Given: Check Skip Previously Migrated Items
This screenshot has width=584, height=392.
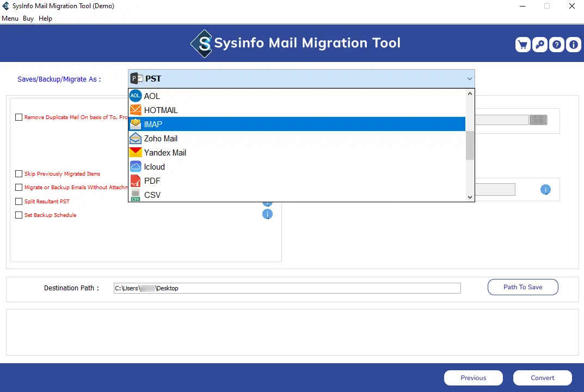Looking at the screenshot, I should 19,173.
